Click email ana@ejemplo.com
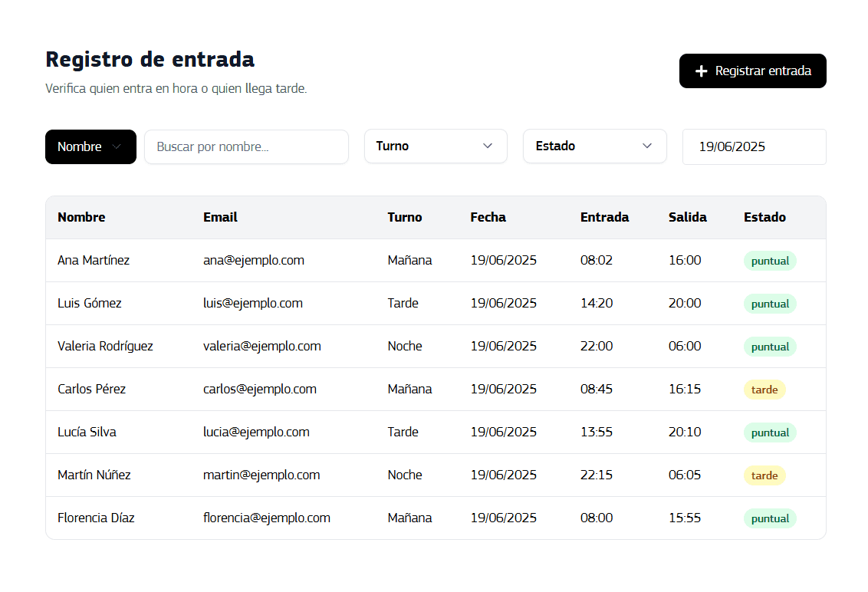The image size is (868, 592). pos(254,260)
